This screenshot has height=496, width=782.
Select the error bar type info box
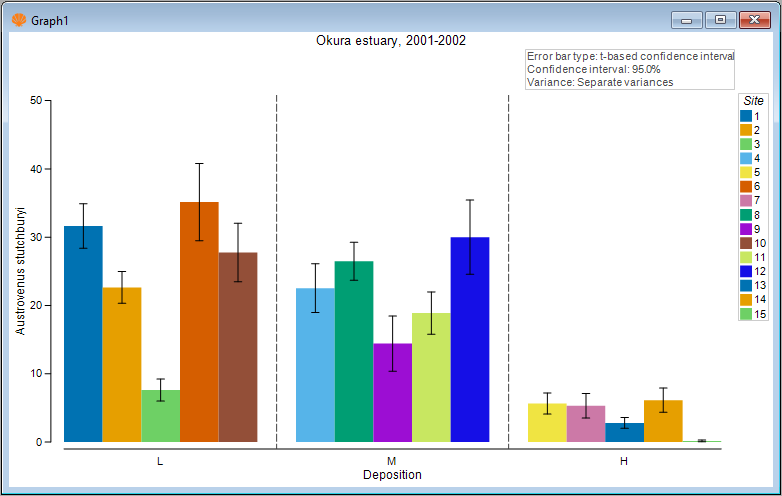[x=629, y=69]
